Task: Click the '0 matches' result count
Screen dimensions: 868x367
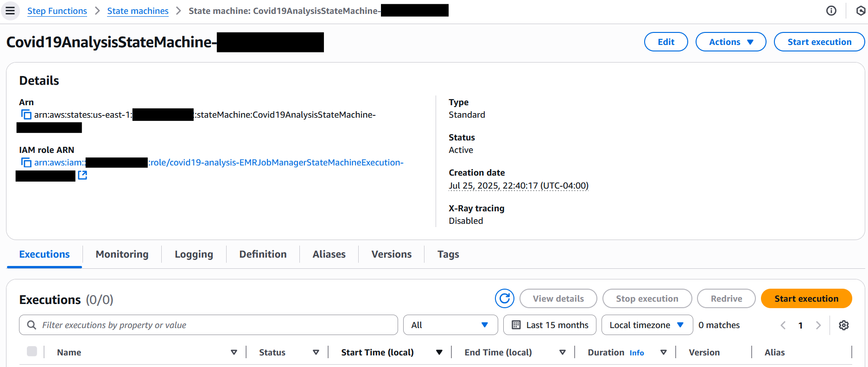Action: pos(719,325)
